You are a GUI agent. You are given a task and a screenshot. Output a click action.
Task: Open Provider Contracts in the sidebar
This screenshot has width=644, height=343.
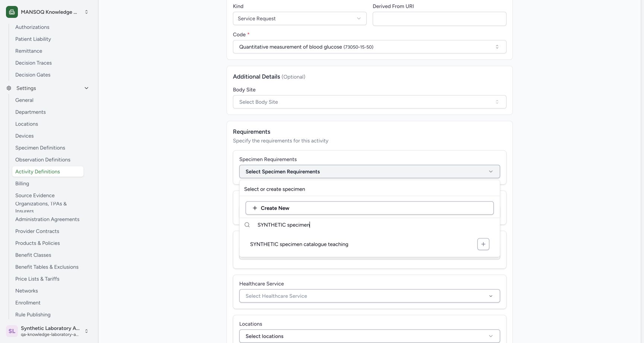click(37, 231)
